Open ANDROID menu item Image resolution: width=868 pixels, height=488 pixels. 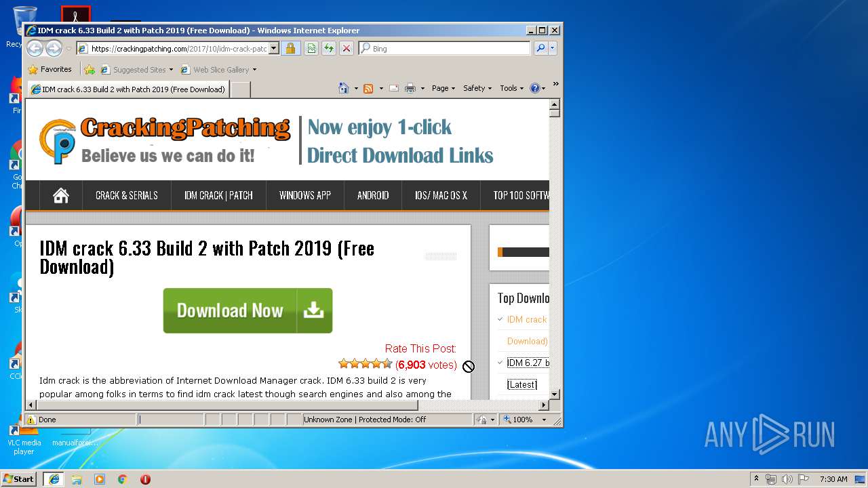tap(373, 195)
